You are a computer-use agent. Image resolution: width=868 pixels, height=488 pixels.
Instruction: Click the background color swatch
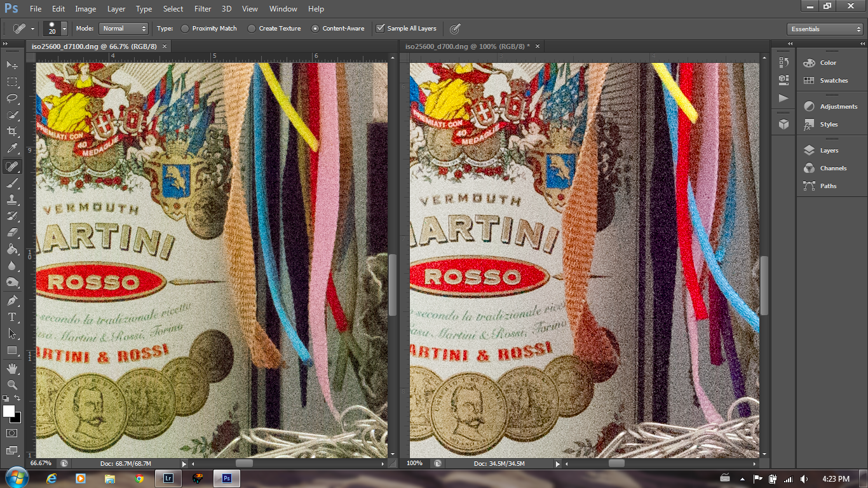(x=17, y=418)
